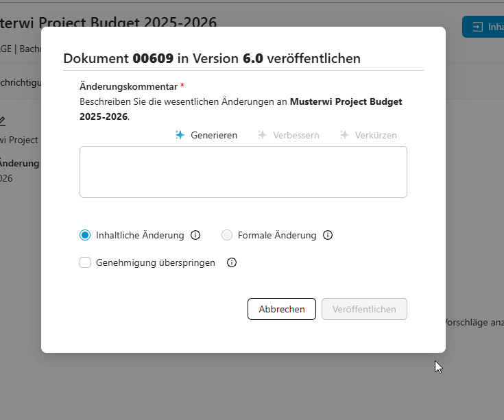Select the Inhaltliche Änderung radio button
Image resolution: width=504 pixels, height=420 pixels.
(85, 235)
